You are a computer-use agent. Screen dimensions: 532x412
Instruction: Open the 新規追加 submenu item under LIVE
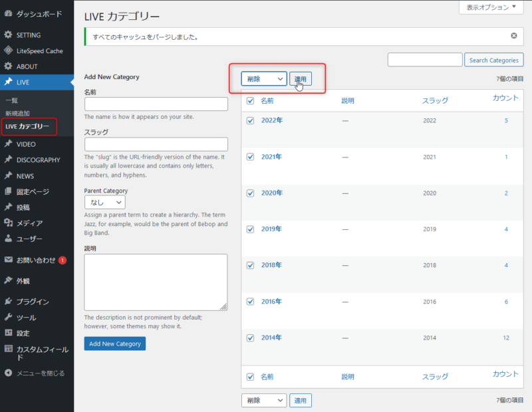click(x=17, y=114)
